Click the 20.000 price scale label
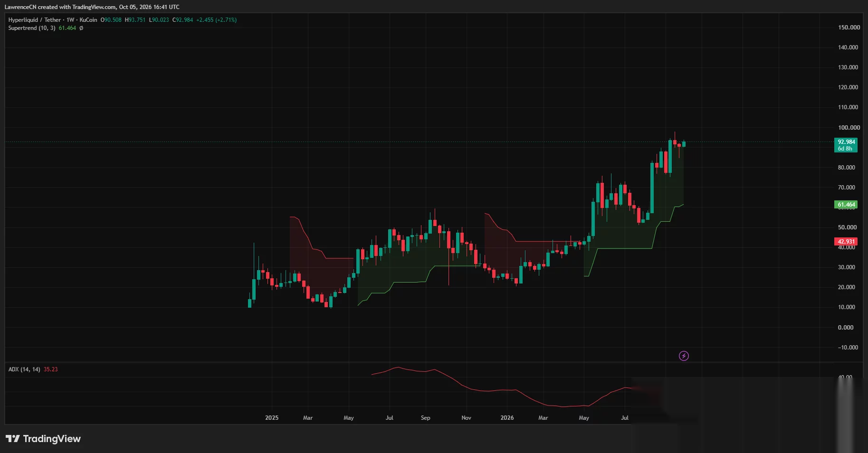 pos(847,287)
